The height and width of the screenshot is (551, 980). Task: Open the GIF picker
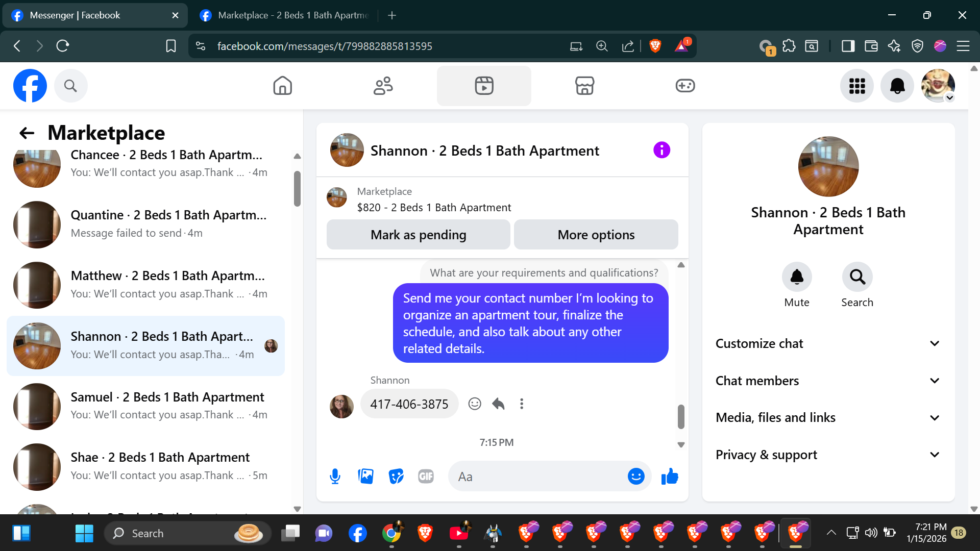pyautogui.click(x=426, y=477)
